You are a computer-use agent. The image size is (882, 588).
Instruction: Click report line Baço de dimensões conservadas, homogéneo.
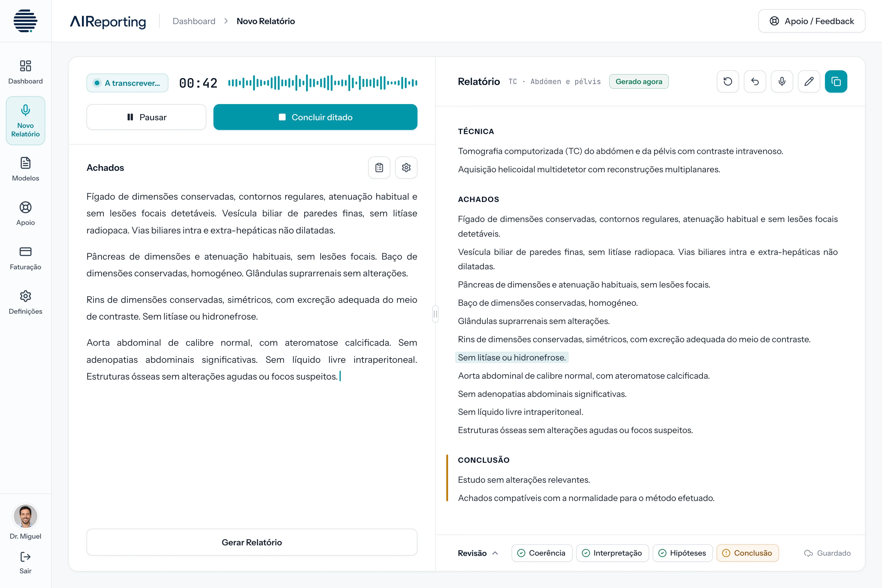[547, 303]
